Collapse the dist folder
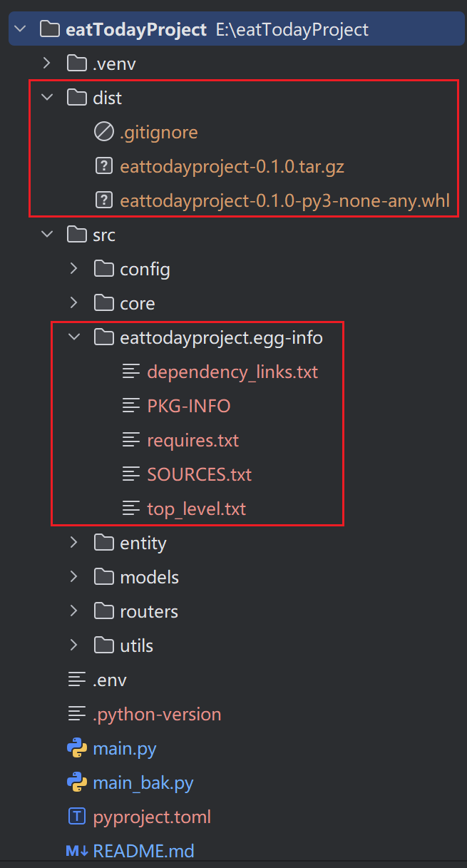 [x=48, y=98]
